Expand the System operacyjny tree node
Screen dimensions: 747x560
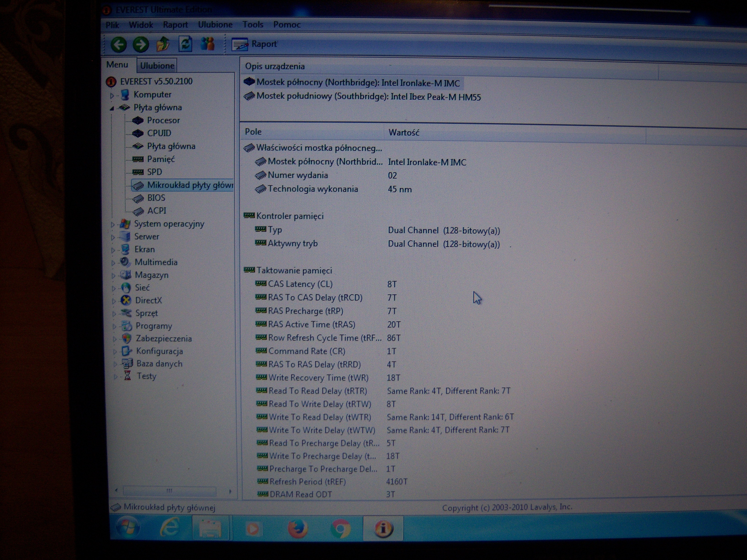coord(113,224)
